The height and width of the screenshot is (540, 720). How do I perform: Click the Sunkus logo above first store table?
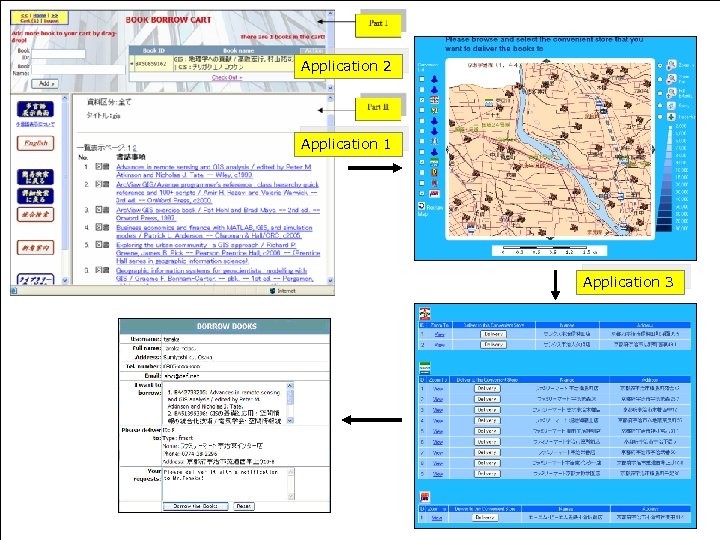pos(425,314)
